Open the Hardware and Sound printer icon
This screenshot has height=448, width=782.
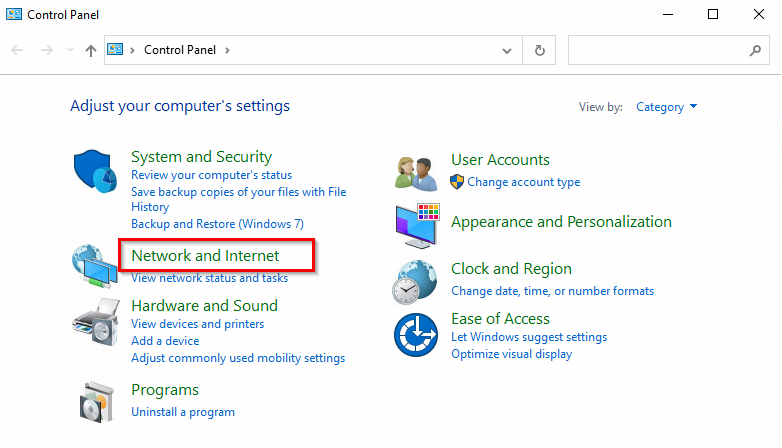pos(96,322)
